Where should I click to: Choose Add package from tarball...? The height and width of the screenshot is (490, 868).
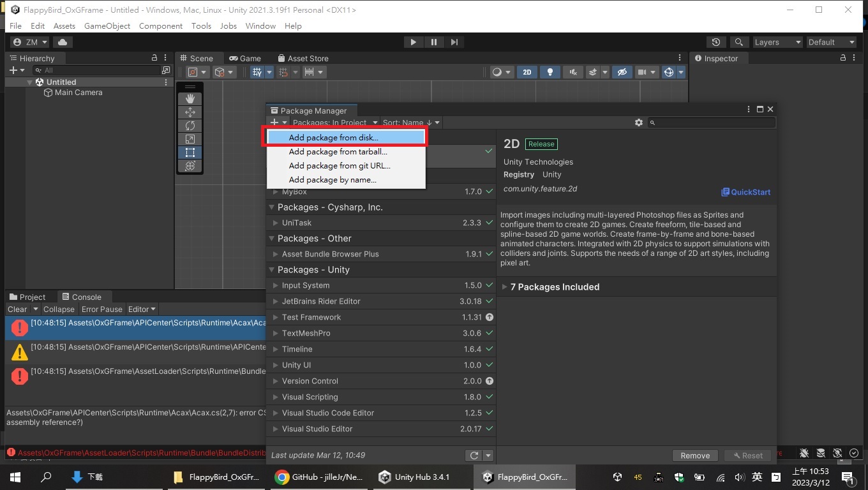[x=346, y=152]
